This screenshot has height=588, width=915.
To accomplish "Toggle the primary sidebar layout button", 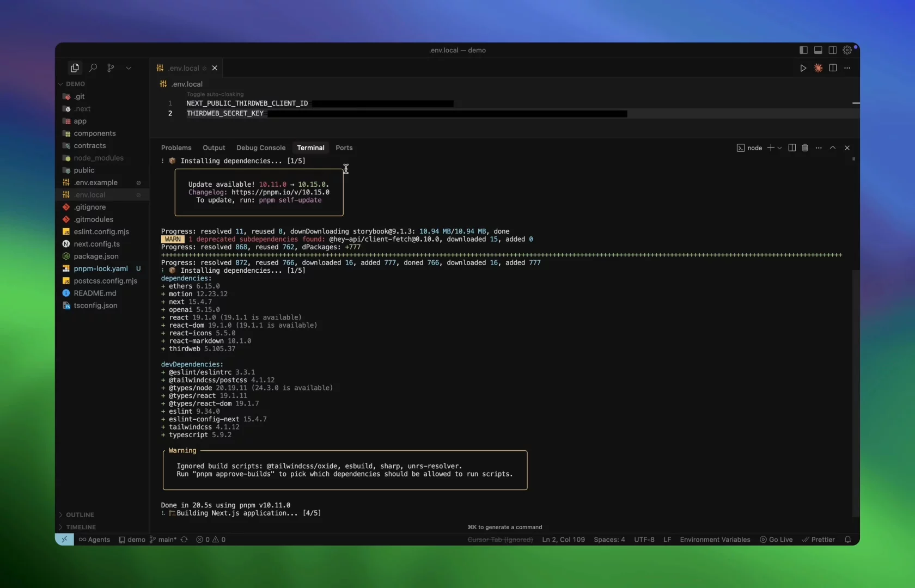I will (803, 50).
